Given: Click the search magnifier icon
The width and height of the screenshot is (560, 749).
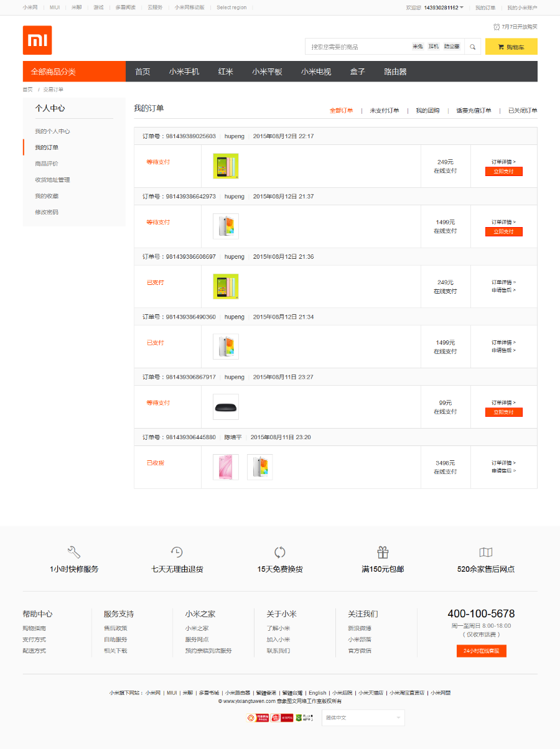Looking at the screenshot, I should (472, 46).
